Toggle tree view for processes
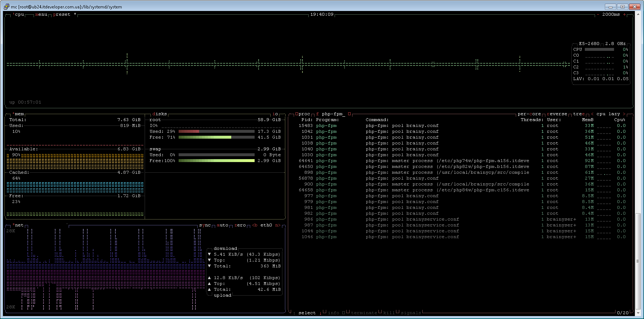 579,114
